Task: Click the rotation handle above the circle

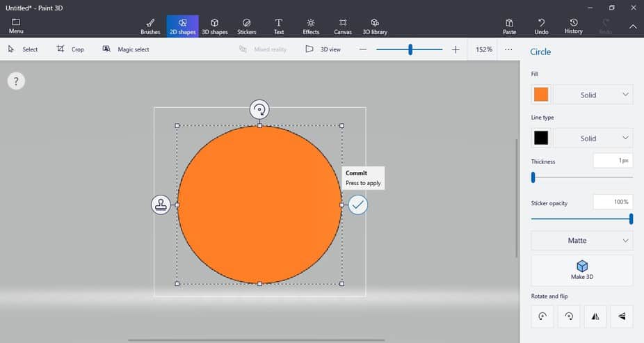Action: pos(259,109)
